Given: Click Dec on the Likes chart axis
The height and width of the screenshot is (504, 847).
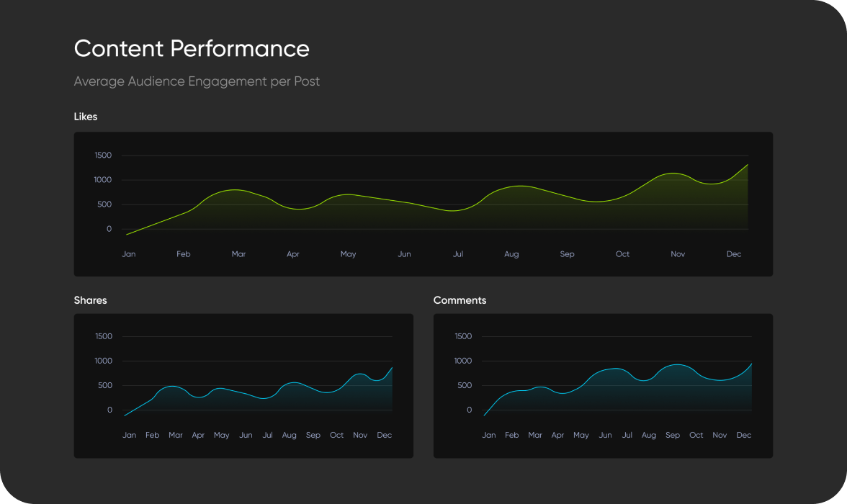Looking at the screenshot, I should (734, 254).
